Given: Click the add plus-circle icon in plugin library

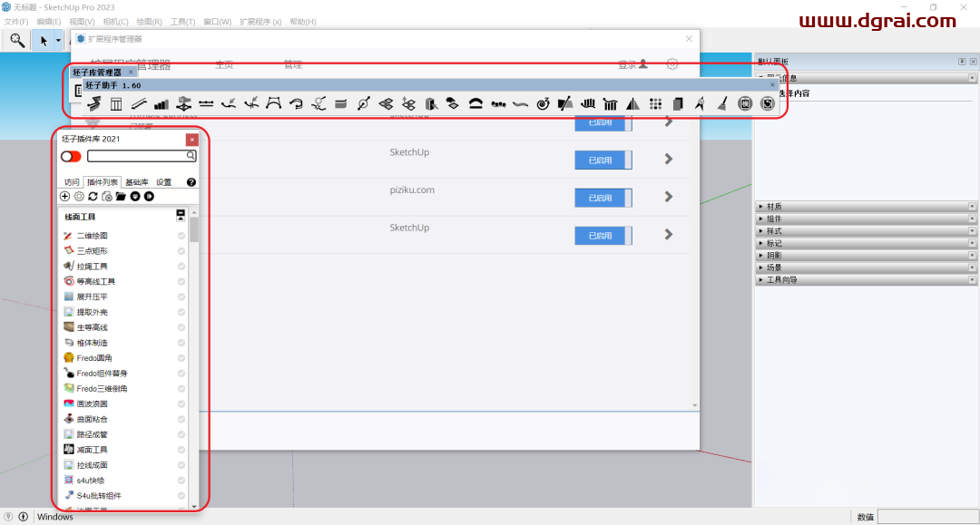Looking at the screenshot, I should point(64,197).
